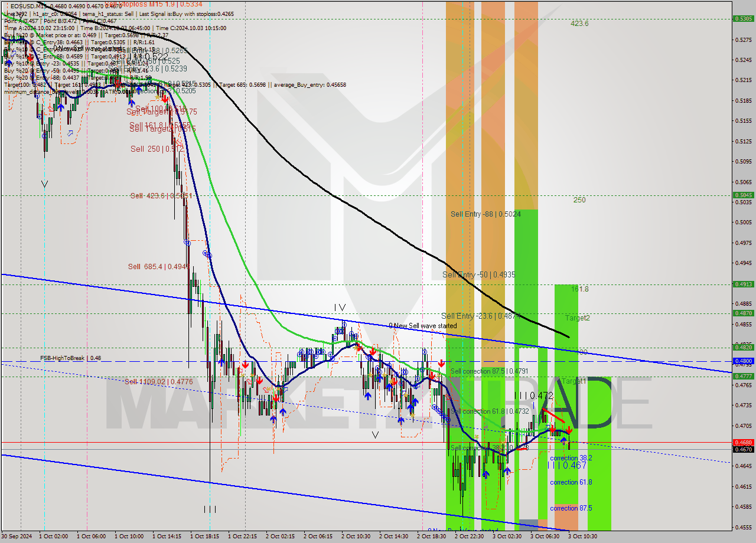Select the green 'Target1' label
Screen dimensions: 756x543
click(x=574, y=381)
